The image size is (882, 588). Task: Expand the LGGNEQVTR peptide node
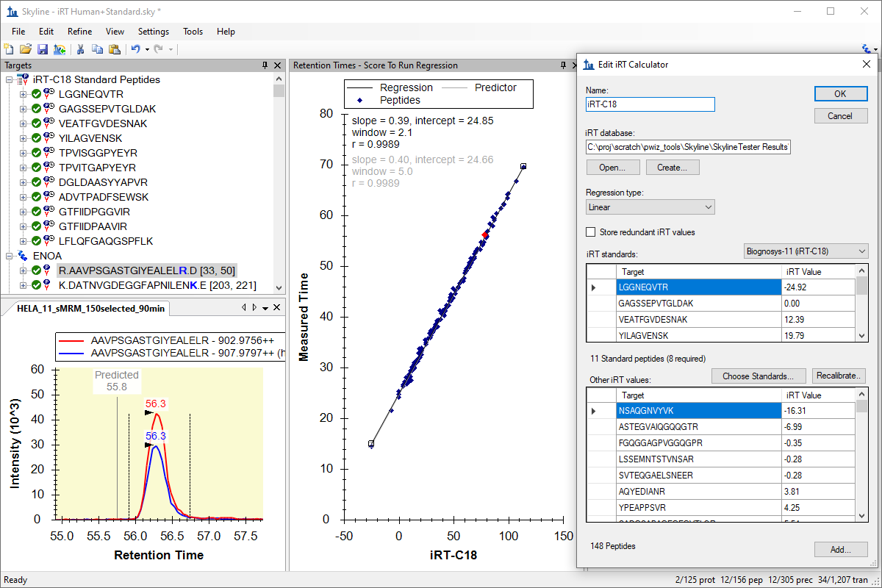[23, 94]
